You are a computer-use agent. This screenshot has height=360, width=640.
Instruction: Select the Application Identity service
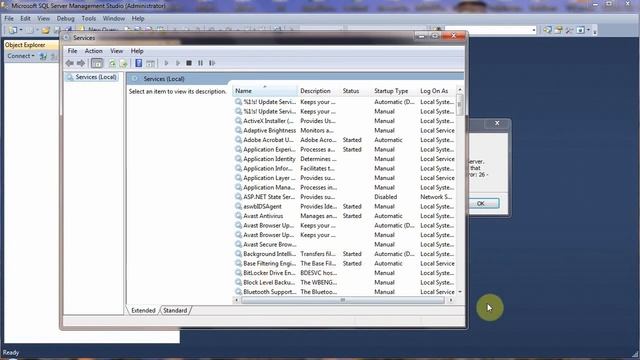345,159
